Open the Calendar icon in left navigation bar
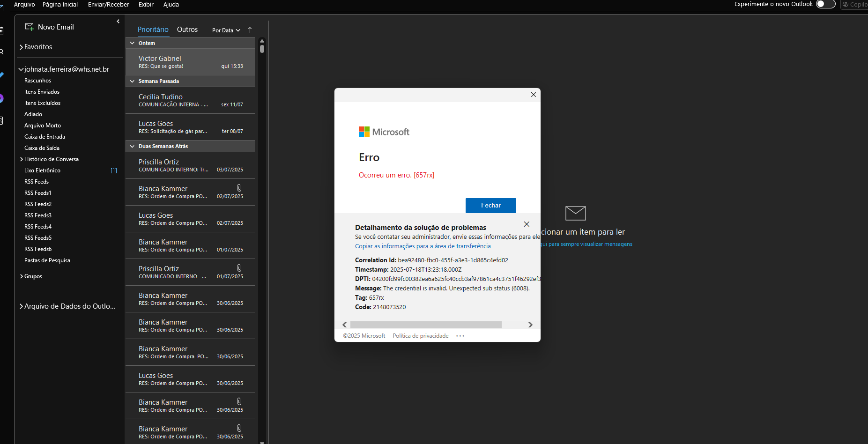 2,31
